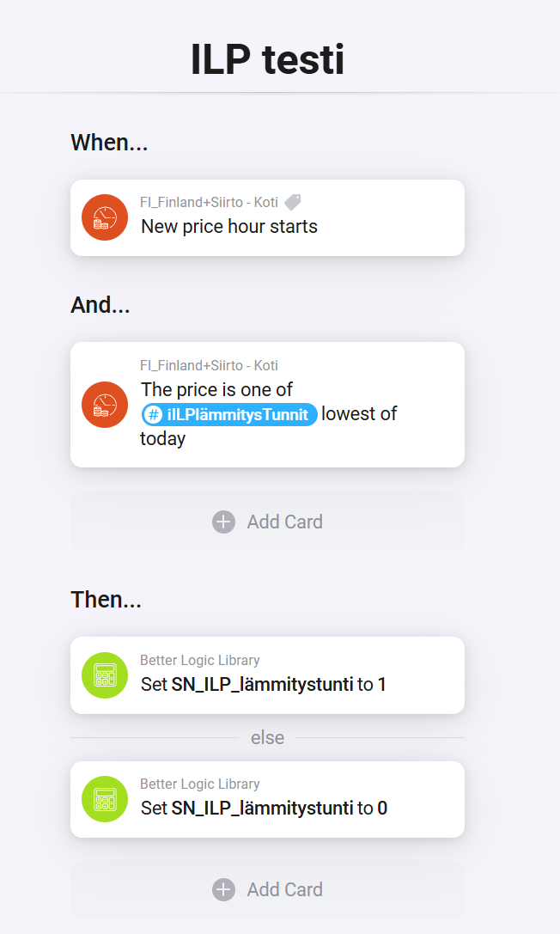560x934 pixels.
Task: Click the plus icon under the And section
Action: pos(223,522)
